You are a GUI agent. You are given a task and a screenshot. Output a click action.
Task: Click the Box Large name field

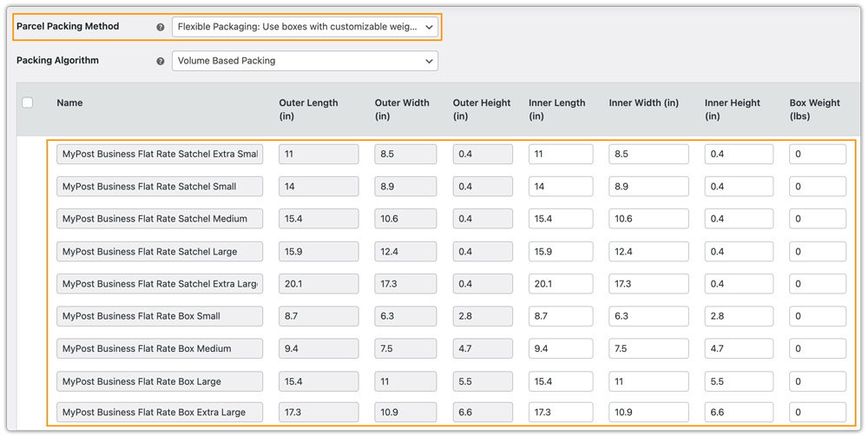click(x=160, y=381)
